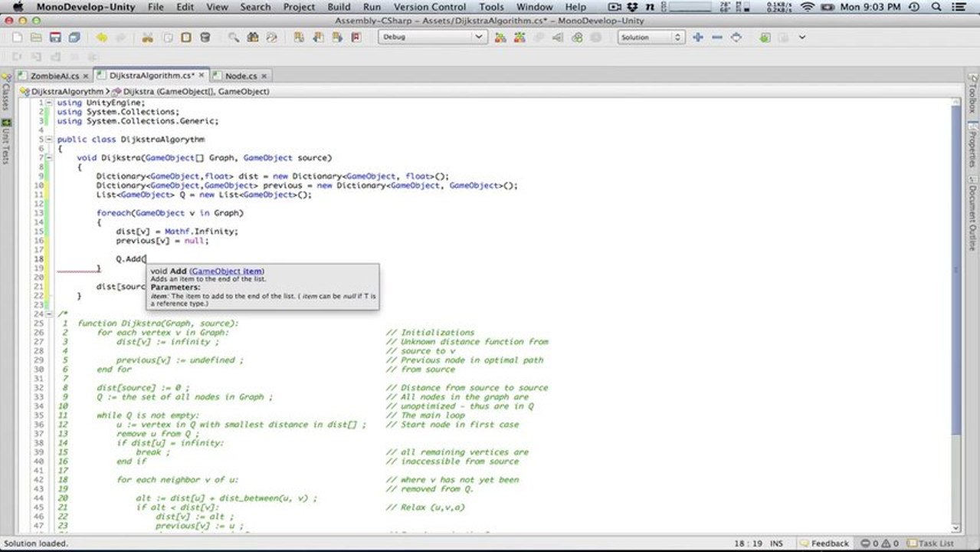Undo the last edit with the yellow arrow
Image resolution: width=980 pixels, height=552 pixels.
tap(101, 37)
